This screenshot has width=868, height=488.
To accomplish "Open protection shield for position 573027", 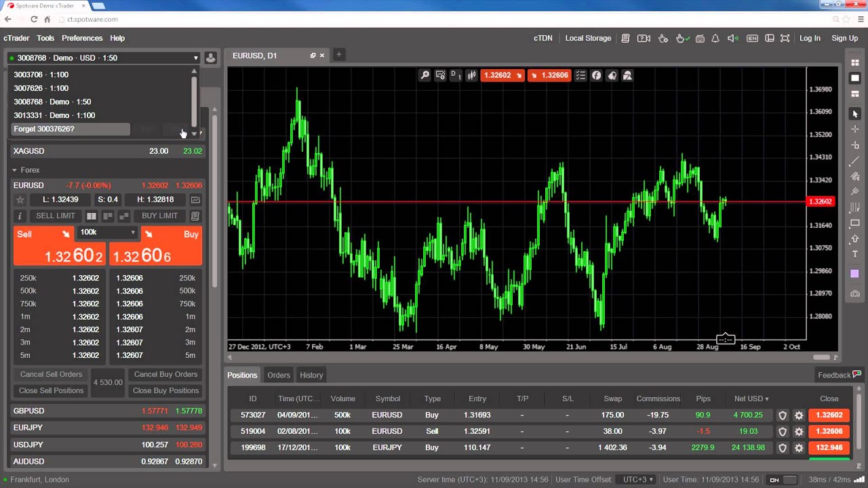I will [x=783, y=415].
